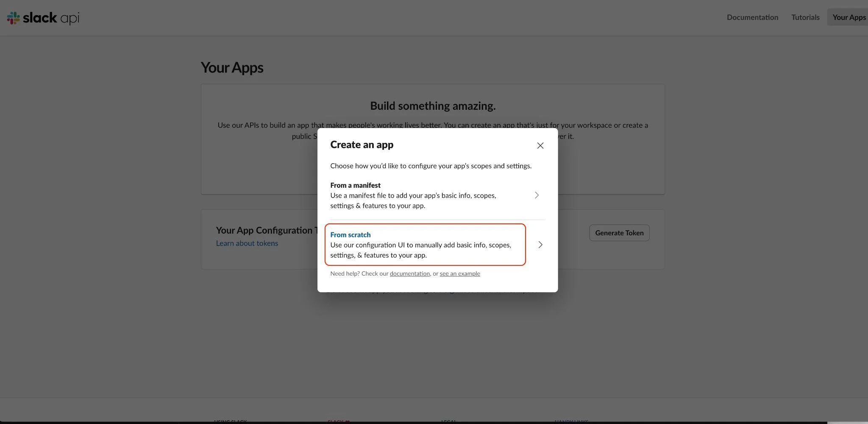Click the Slack hashtag logo icon
Image resolution: width=868 pixels, height=424 pixels.
[x=13, y=18]
